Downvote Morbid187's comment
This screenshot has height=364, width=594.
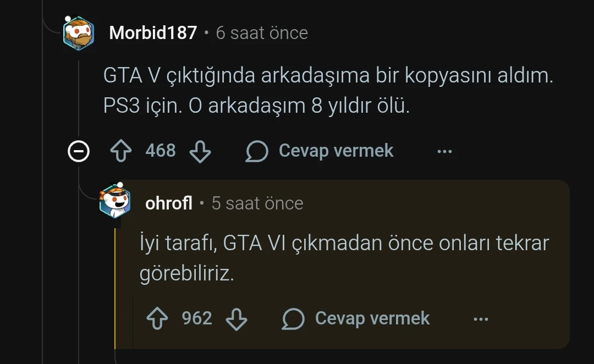(200, 151)
